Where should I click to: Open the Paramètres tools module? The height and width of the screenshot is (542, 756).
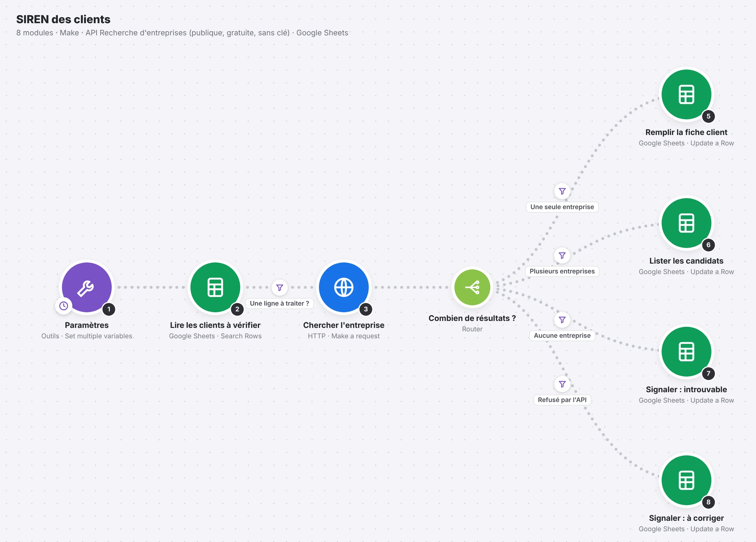pos(87,287)
